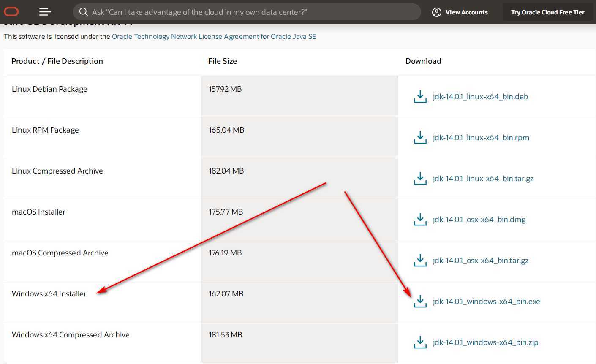596x364 pixels.
Task: Click download icon for windows-x64_bin.zip
Action: coord(420,342)
